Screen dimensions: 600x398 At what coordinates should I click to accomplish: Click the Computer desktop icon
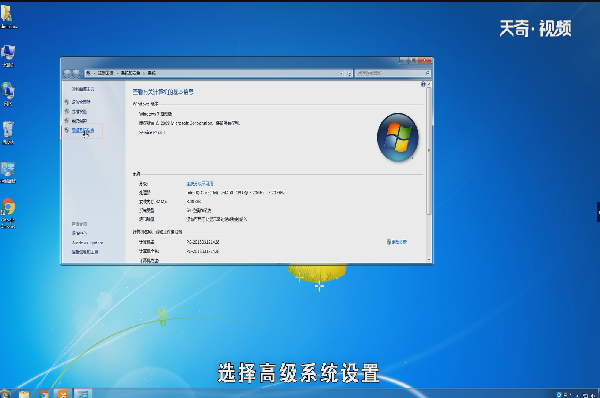(8, 56)
